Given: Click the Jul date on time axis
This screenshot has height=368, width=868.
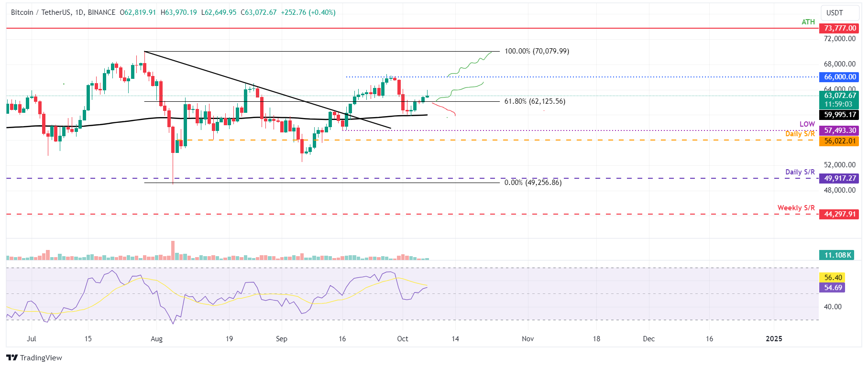Looking at the screenshot, I should (x=32, y=339).
